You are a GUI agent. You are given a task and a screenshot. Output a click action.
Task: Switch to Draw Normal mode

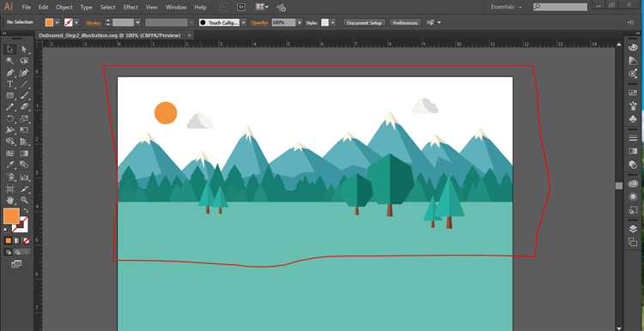tap(9, 252)
